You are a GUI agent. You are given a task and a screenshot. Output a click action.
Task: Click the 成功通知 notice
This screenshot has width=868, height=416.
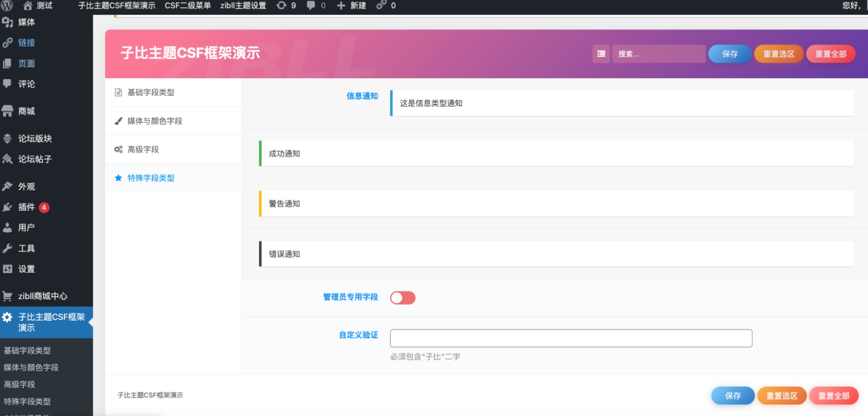point(556,154)
